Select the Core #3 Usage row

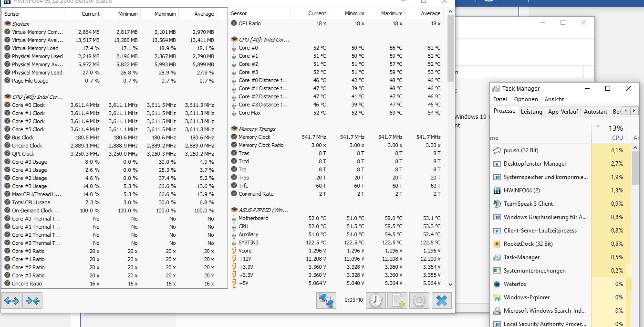pos(114,186)
